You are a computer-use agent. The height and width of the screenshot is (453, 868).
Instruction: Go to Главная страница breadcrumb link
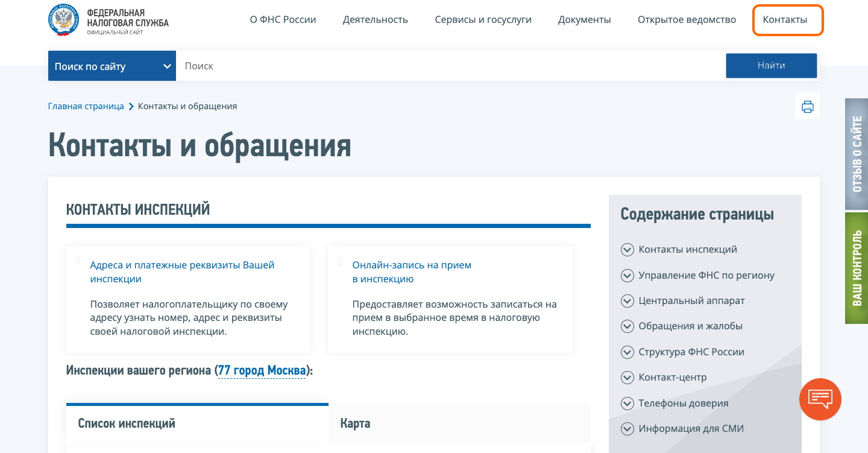(x=86, y=106)
